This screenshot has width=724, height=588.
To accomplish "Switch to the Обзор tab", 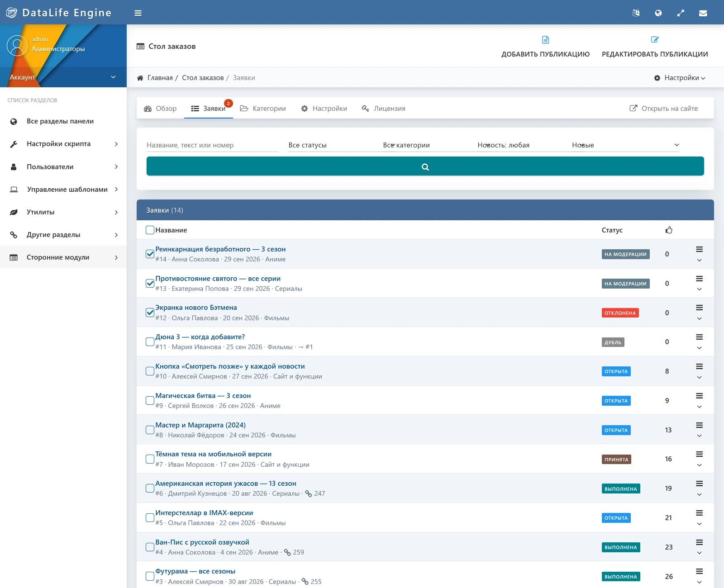I will [160, 109].
